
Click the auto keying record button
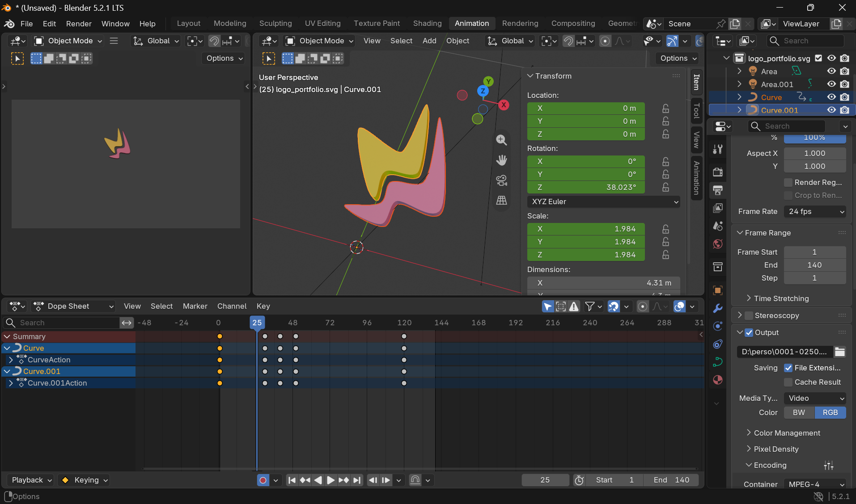263,480
